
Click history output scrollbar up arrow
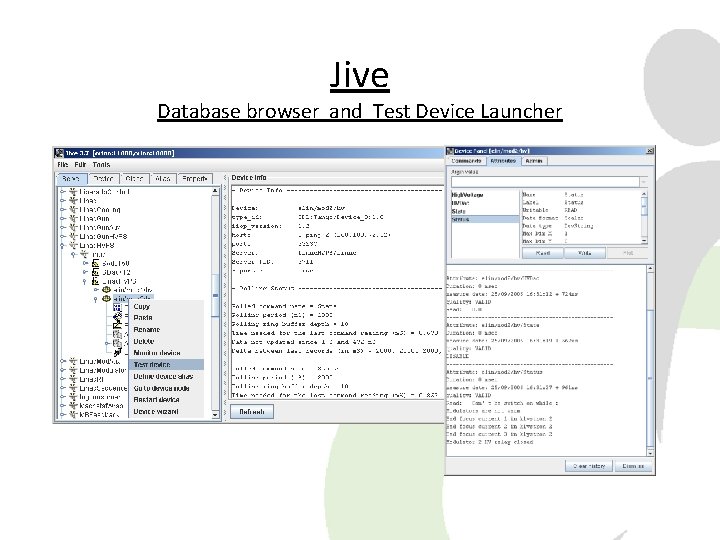click(650, 269)
